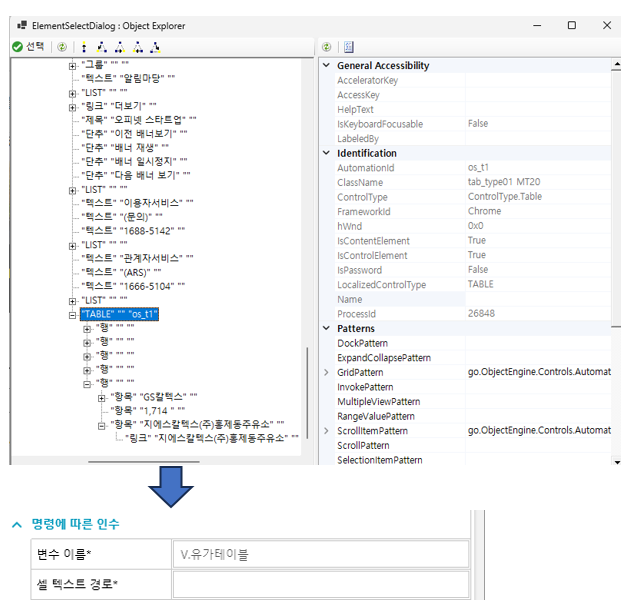Click the fourth tree-navigation icon in the toolbar

pos(138,47)
